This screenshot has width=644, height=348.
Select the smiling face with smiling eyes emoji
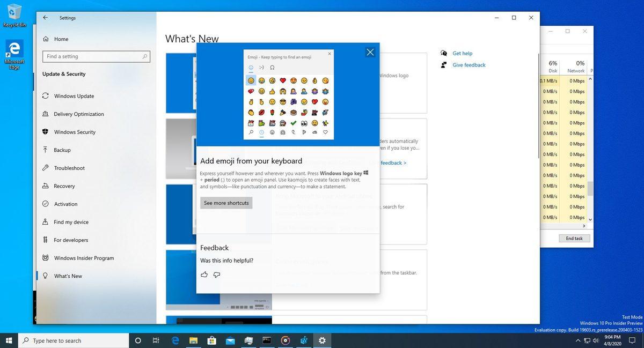(251, 80)
